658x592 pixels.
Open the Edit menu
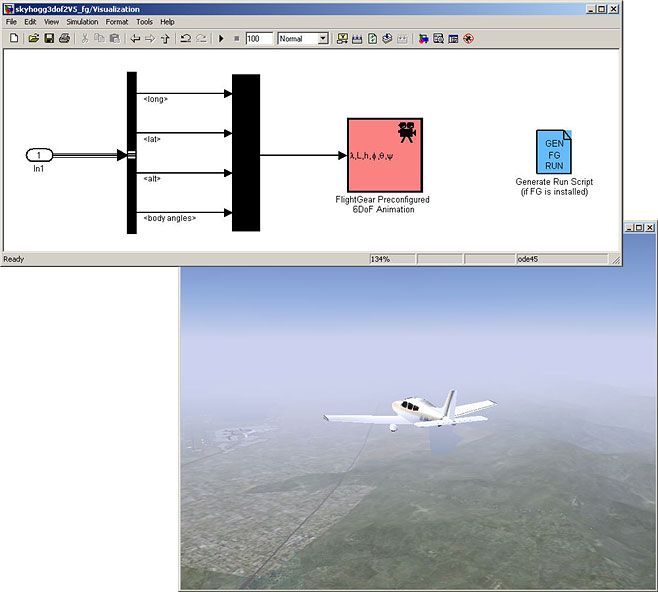tap(30, 22)
